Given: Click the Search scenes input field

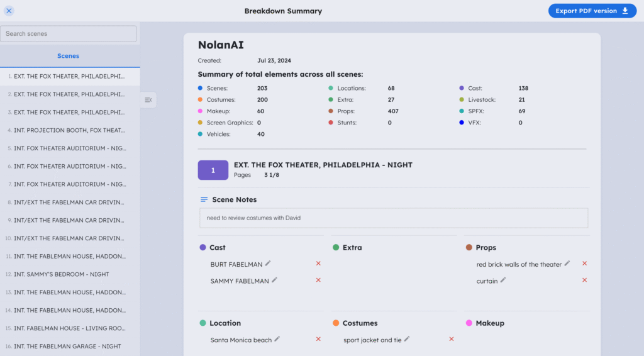Looking at the screenshot, I should (69, 34).
